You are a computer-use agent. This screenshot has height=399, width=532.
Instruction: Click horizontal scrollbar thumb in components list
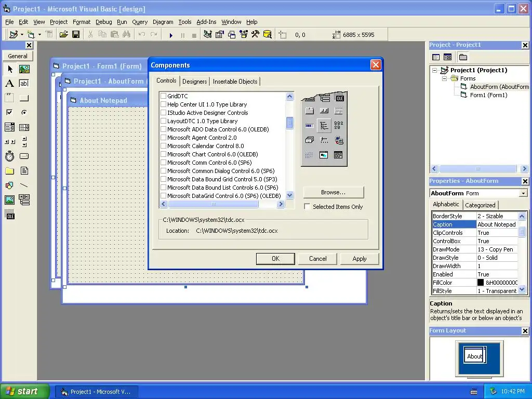click(x=214, y=204)
